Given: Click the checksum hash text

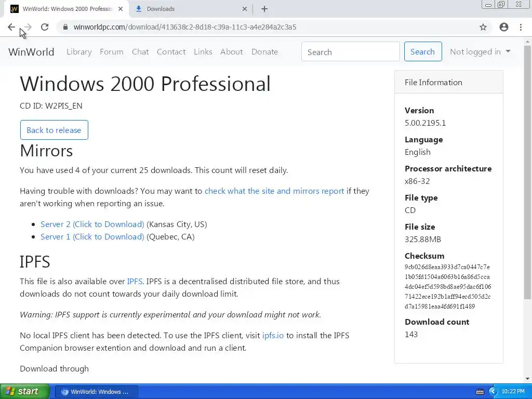Looking at the screenshot, I should point(447,287).
